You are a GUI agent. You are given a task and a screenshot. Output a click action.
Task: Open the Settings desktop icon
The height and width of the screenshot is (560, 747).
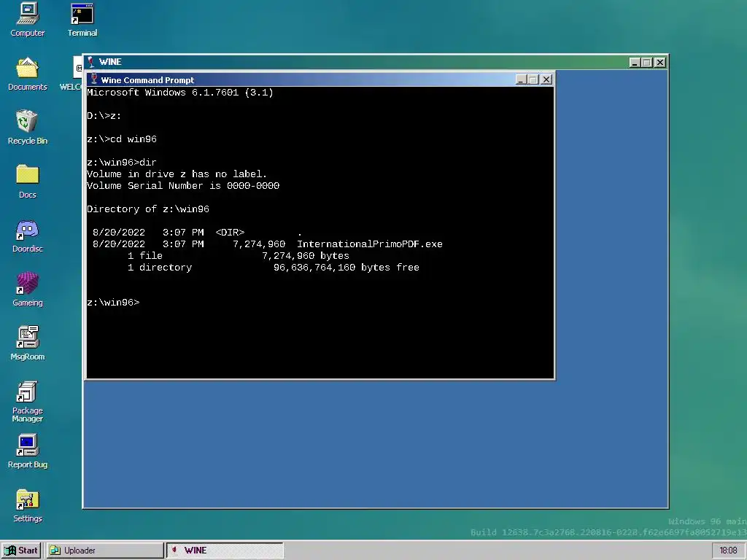pyautogui.click(x=27, y=505)
